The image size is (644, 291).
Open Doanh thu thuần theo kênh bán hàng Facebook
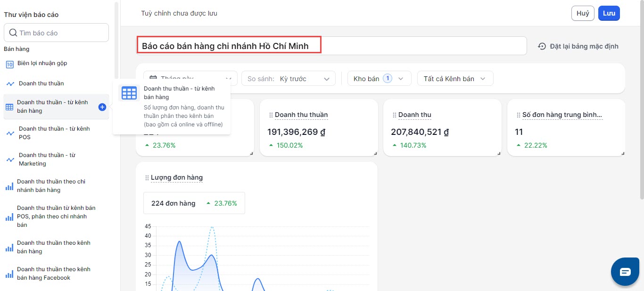coord(53,274)
